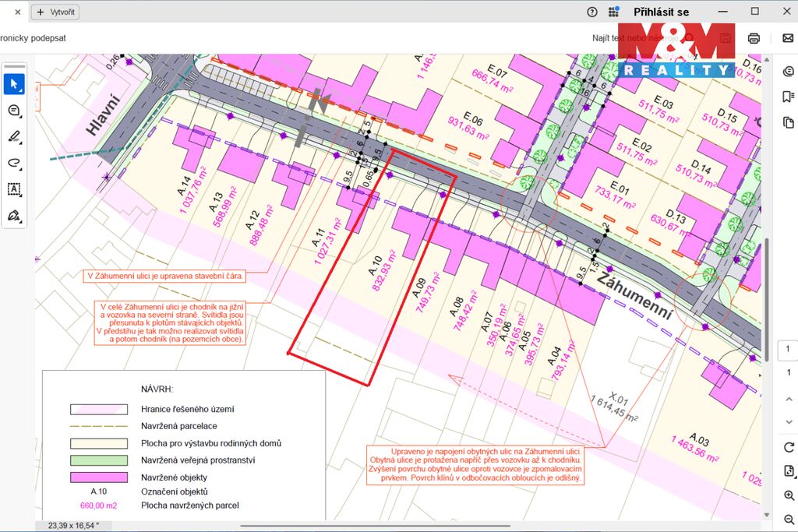Share the document via email envelope icon

tap(787, 38)
